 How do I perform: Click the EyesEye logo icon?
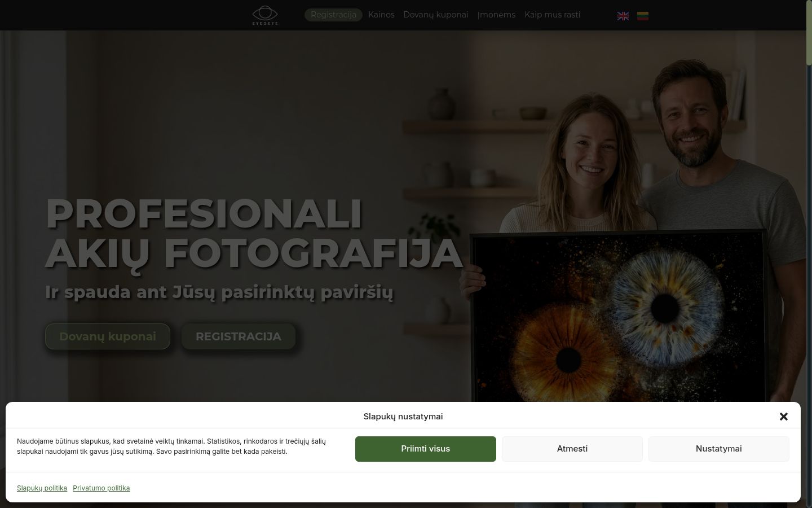point(265,15)
